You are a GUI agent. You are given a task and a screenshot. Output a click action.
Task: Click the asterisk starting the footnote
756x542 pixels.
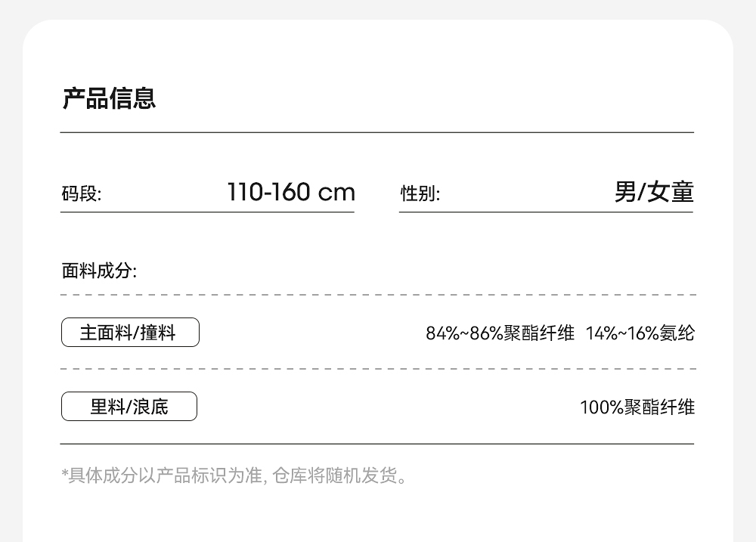coord(65,474)
